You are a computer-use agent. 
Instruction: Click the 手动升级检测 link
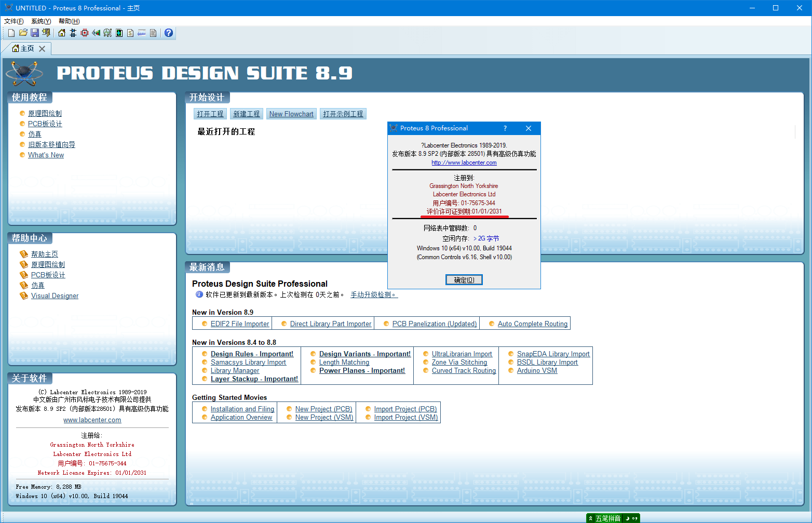tap(374, 294)
